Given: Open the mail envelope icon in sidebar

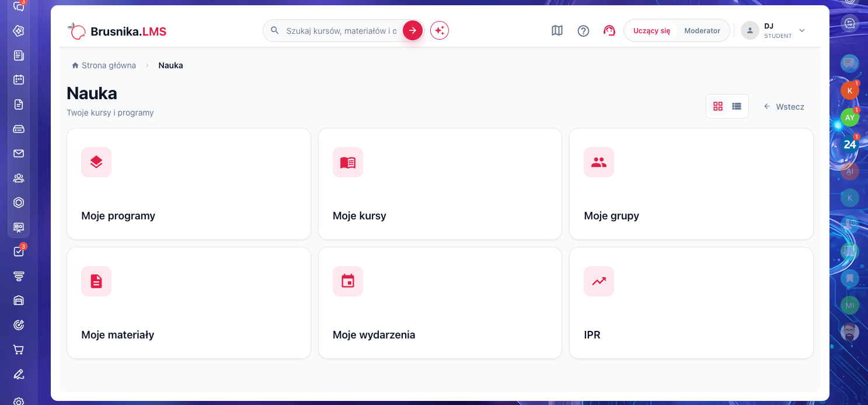Looking at the screenshot, I should pos(19,153).
